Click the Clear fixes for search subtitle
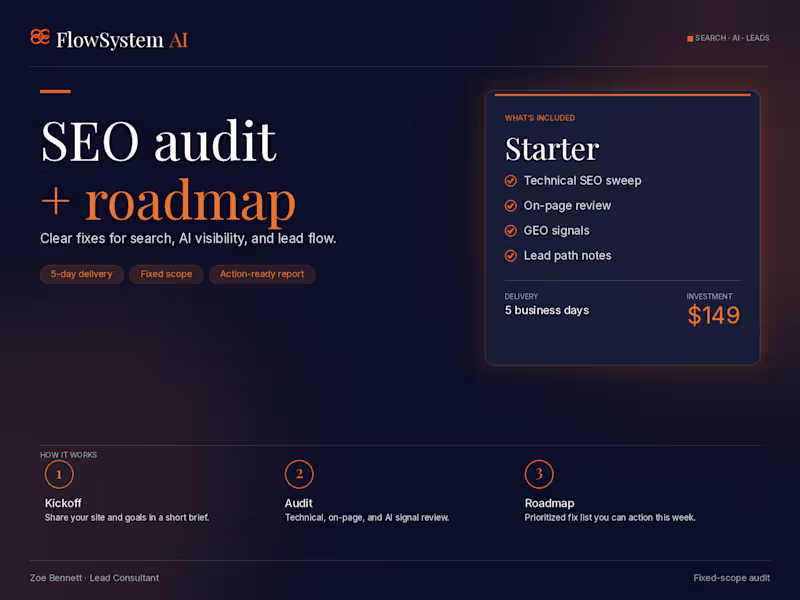 pos(188,238)
